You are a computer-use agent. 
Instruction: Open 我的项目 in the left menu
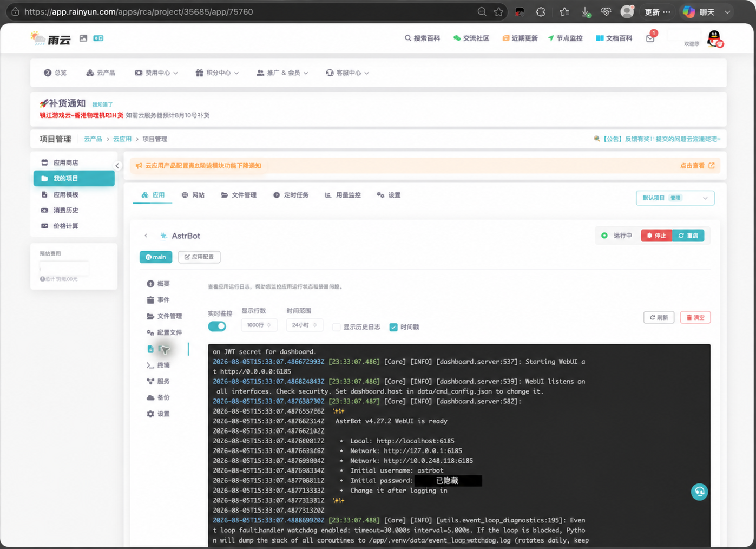point(74,178)
